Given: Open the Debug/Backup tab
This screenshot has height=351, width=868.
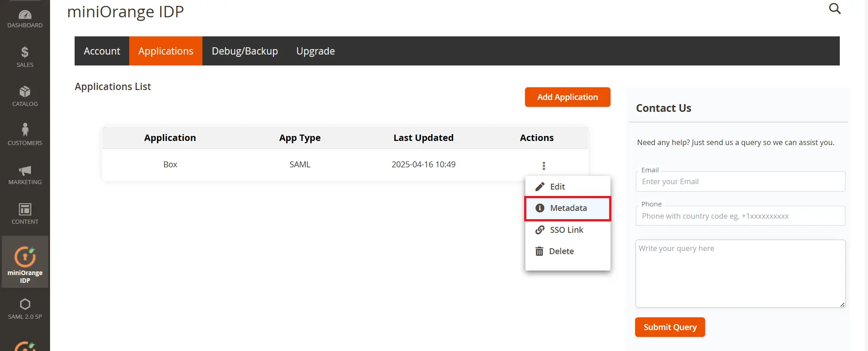Looking at the screenshot, I should pos(245,51).
